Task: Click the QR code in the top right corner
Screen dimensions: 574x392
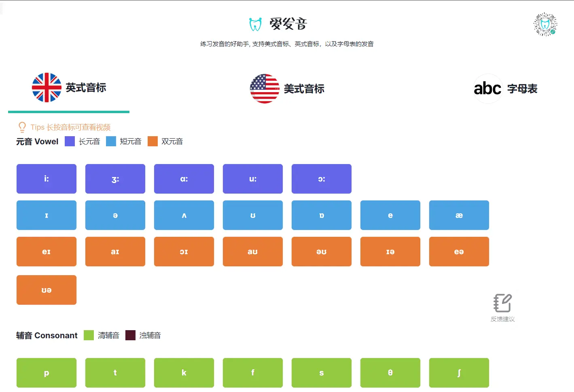Action: [x=545, y=24]
